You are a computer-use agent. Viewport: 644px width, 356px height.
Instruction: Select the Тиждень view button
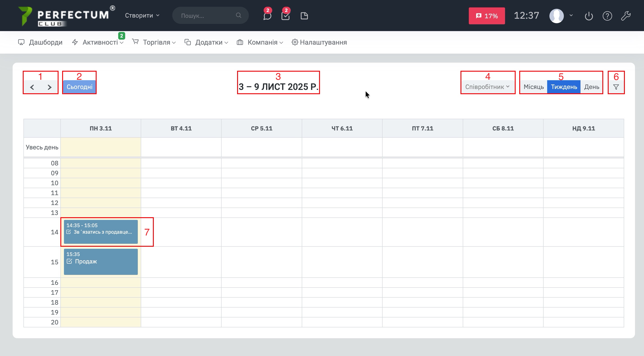tap(564, 87)
